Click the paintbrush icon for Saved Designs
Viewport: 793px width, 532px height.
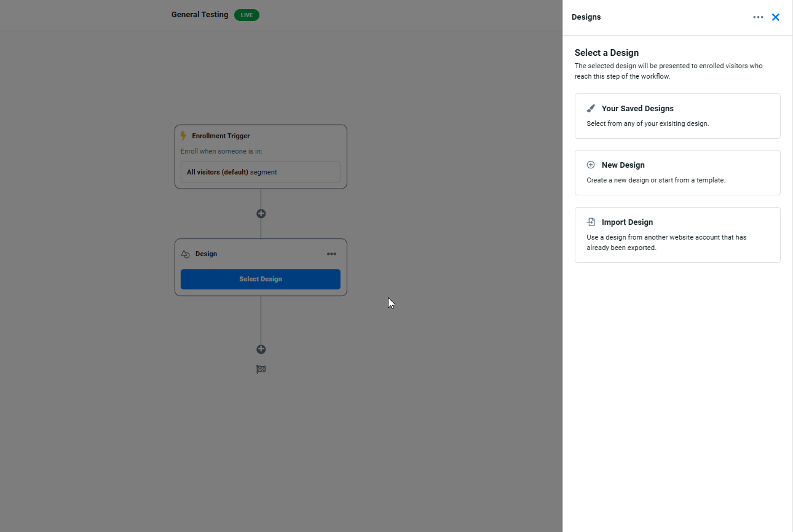(x=591, y=109)
